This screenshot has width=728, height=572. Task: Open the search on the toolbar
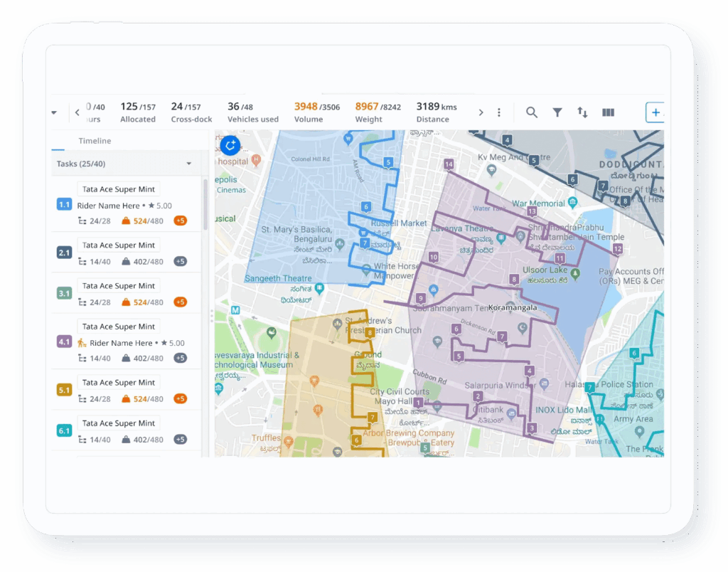coord(532,112)
